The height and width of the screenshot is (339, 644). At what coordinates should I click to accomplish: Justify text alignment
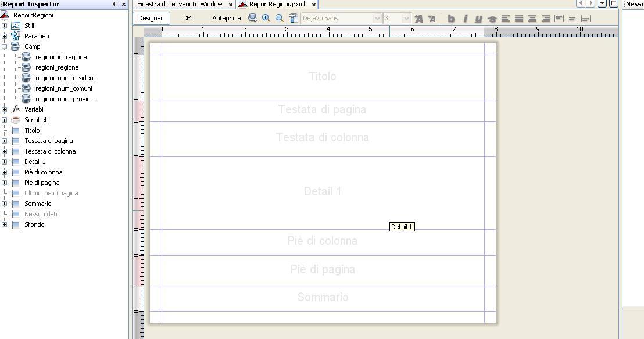point(519,19)
